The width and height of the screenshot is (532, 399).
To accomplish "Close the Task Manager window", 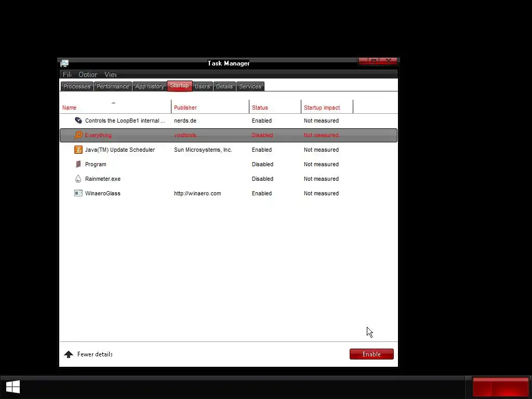I will (x=389, y=61).
